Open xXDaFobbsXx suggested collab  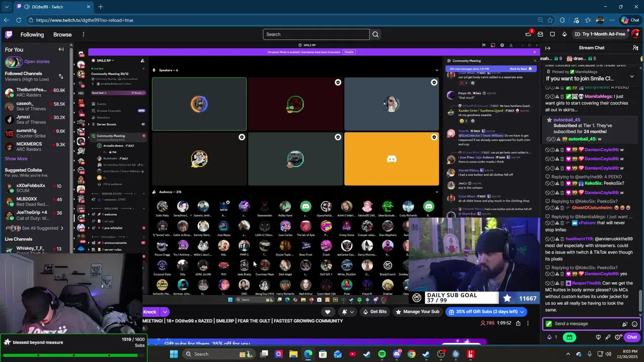[35, 189]
